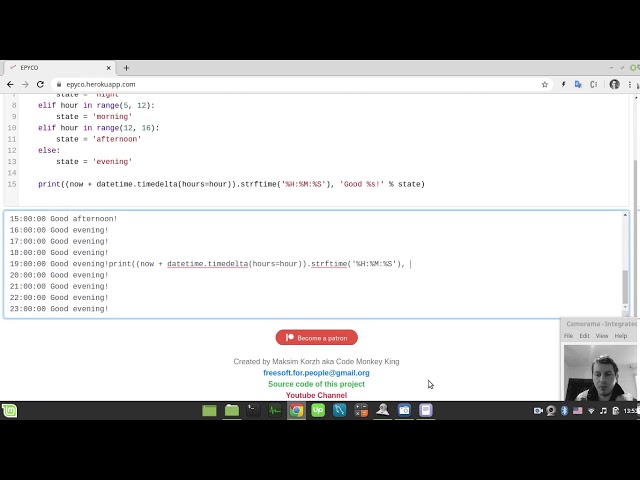640x480 pixels.
Task: Open the Upwork taskbar app
Action: [x=318, y=410]
